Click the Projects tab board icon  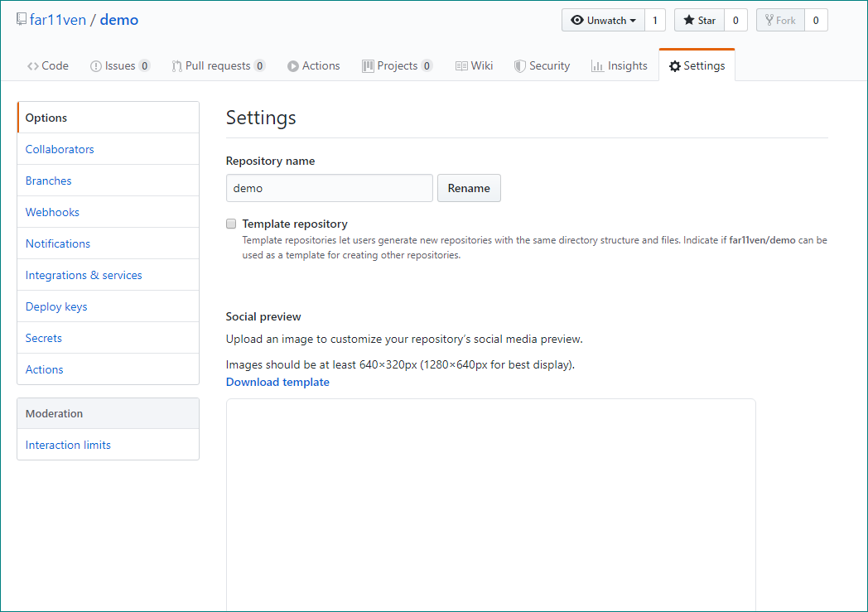pyautogui.click(x=368, y=66)
